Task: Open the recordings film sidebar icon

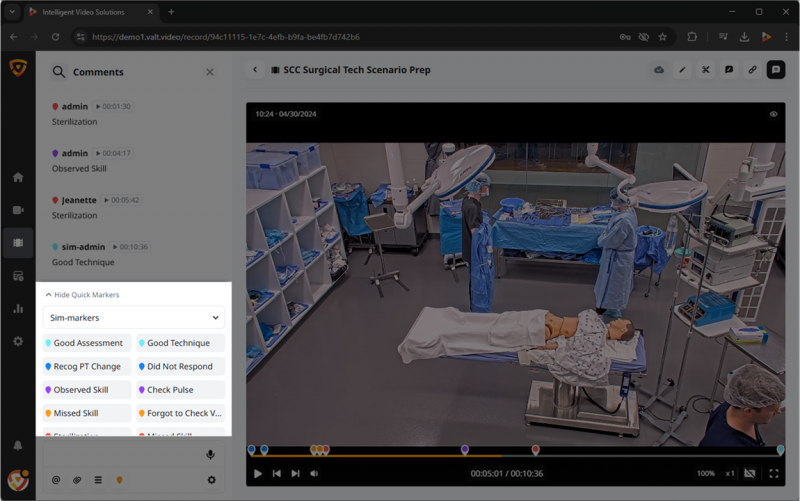Action: click(18, 243)
